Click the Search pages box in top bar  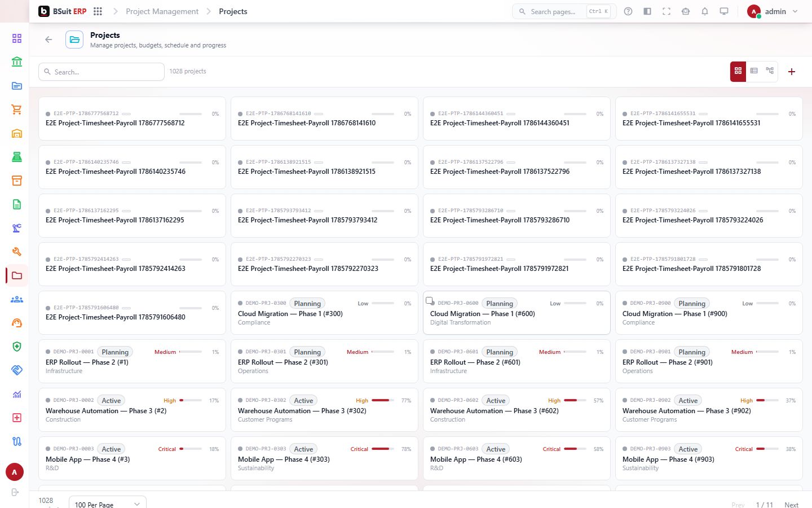(x=564, y=11)
